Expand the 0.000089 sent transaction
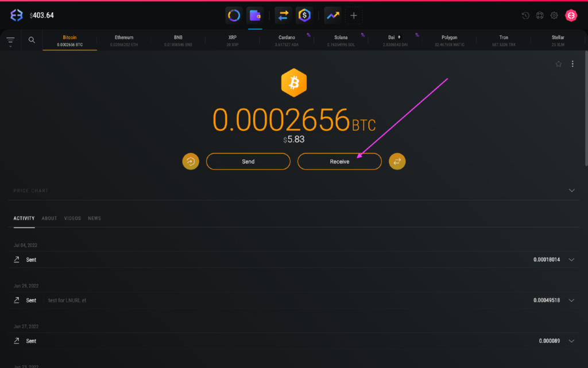588x368 pixels. 571,341
